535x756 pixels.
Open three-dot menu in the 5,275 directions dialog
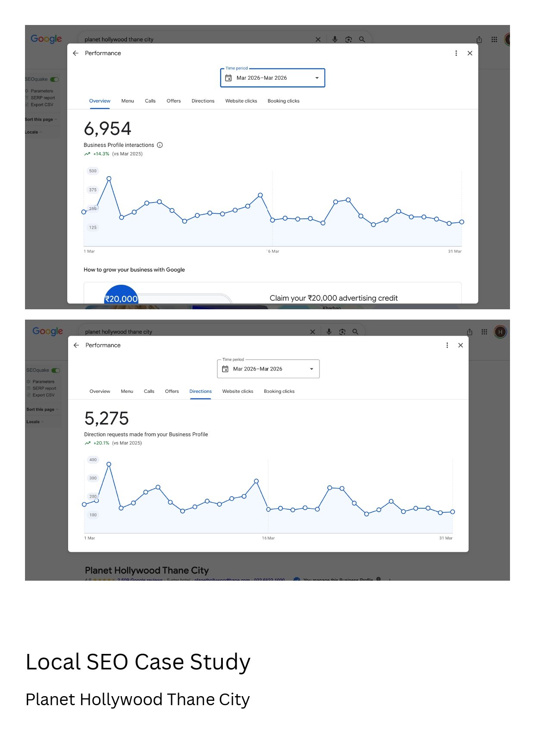447,345
